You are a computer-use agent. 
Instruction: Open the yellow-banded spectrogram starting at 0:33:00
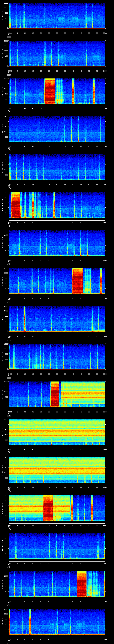[x=57, y=432]
